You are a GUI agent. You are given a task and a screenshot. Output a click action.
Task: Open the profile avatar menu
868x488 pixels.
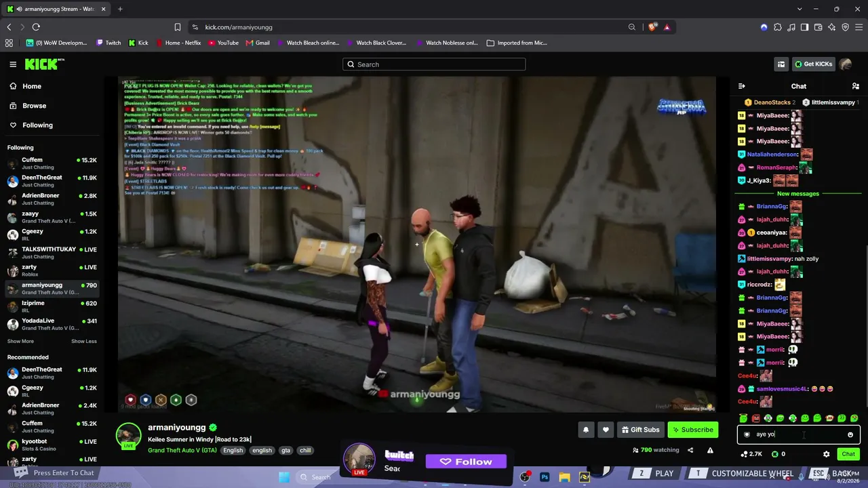845,64
